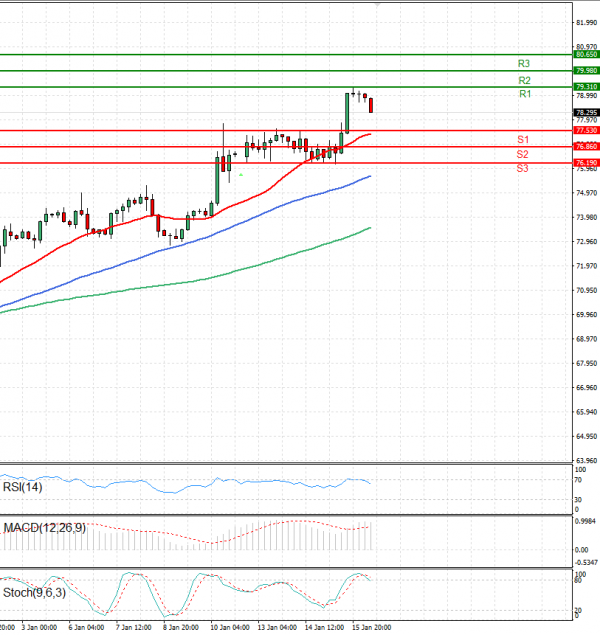Click the last red candlestick on chart
The height and width of the screenshot is (635, 600).
pos(371,105)
